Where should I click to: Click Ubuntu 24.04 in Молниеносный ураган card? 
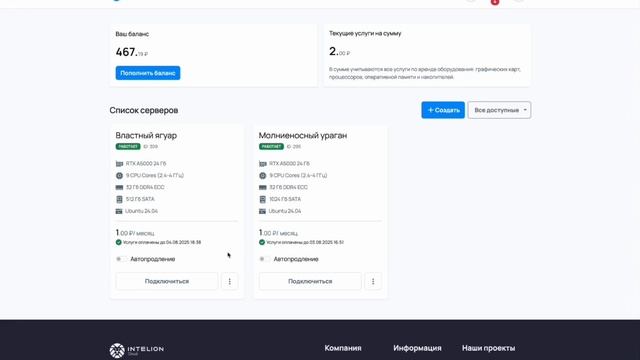tap(284, 211)
